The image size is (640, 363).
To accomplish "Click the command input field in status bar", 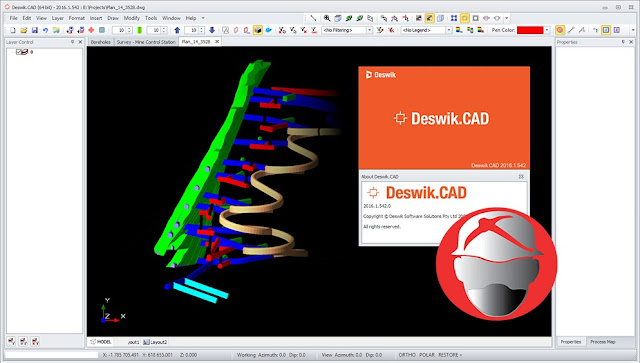I will click(x=52, y=355).
